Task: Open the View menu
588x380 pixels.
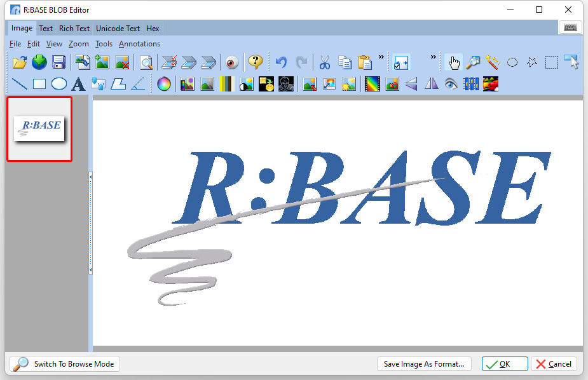Action: (x=54, y=44)
